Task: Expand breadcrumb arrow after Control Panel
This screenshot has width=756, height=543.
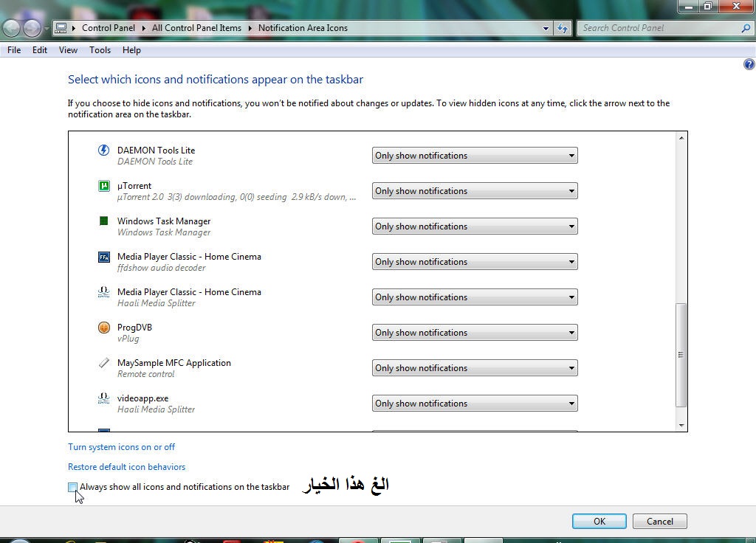Action: [x=144, y=28]
